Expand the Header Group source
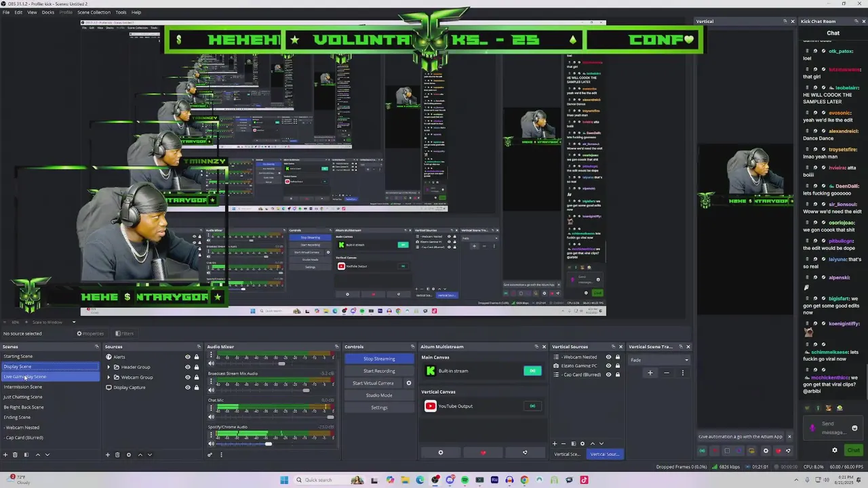The height and width of the screenshot is (488, 868). [x=108, y=367]
